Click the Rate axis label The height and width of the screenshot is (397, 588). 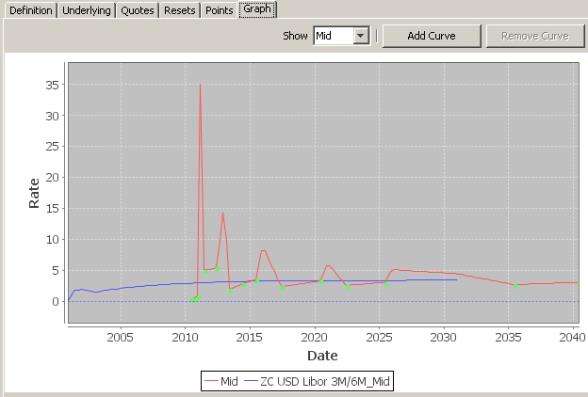[34, 193]
